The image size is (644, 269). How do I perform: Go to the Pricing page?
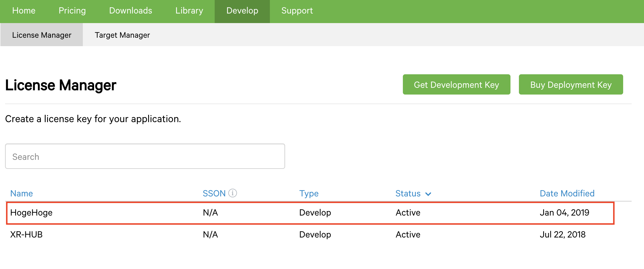pos(72,11)
